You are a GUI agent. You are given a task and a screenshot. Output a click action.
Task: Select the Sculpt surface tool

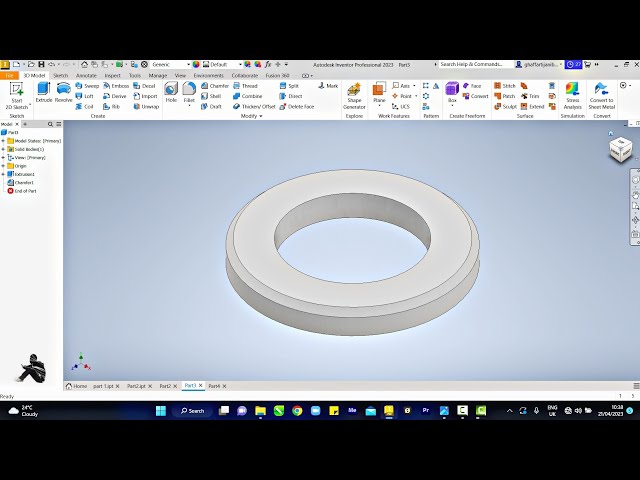tap(505, 107)
